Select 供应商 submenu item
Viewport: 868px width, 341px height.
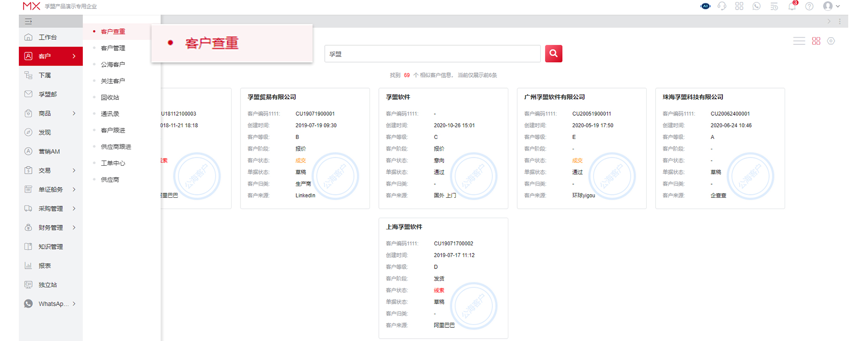click(x=110, y=180)
